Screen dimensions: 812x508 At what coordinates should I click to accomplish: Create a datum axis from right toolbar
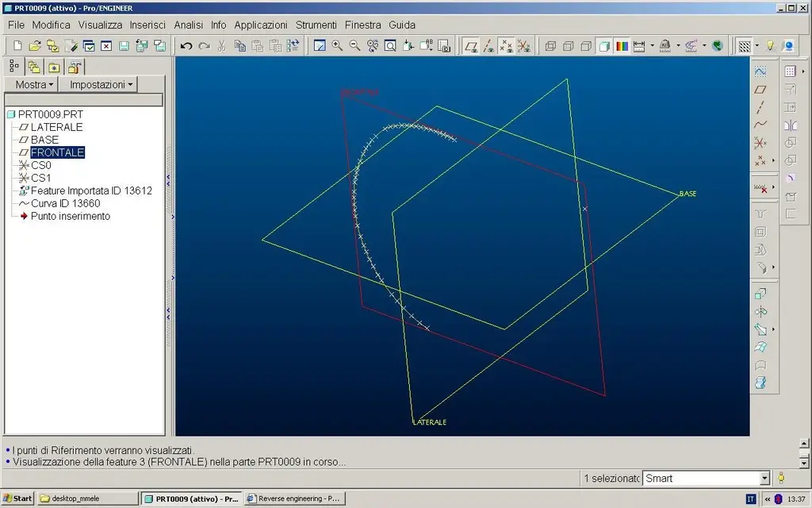[x=760, y=107]
